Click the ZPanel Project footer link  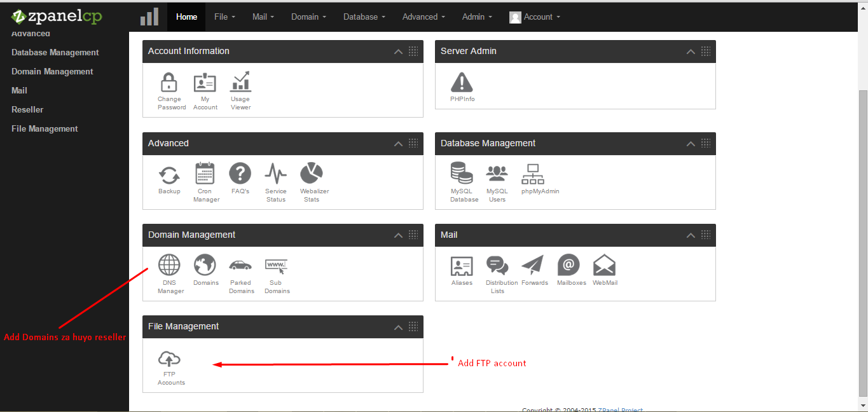pos(621,410)
